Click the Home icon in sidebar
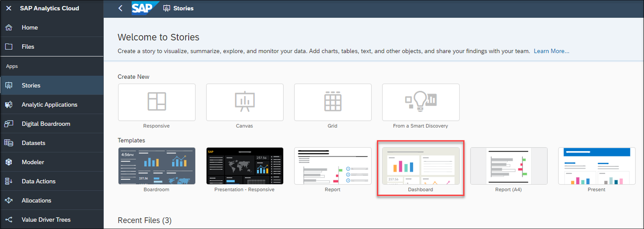Screen dimensions: 644x229 8,27
